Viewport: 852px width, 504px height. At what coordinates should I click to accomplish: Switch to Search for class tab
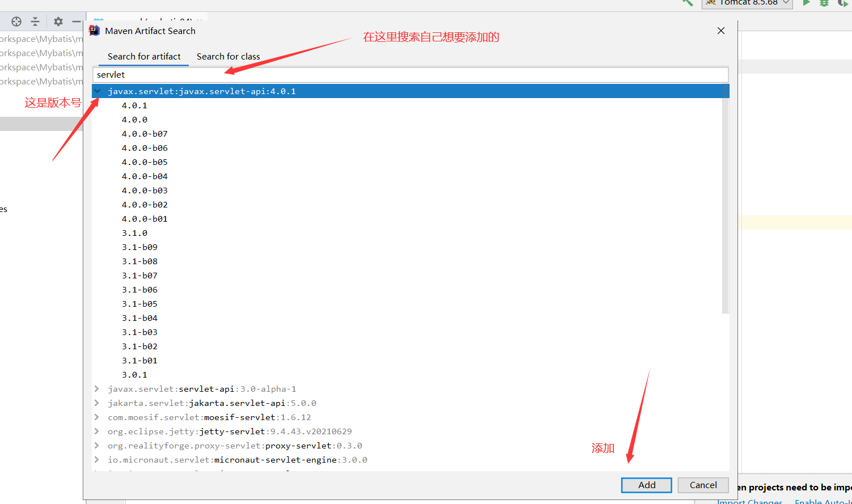point(228,57)
